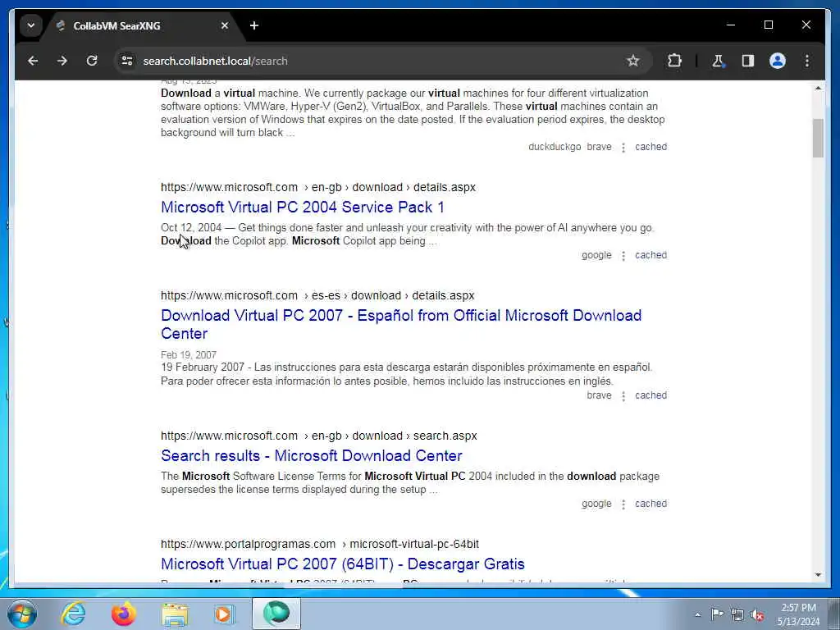The image size is (840, 630).
Task: Expand options dots for Virtual PC 2007 Español result
Action: point(623,396)
